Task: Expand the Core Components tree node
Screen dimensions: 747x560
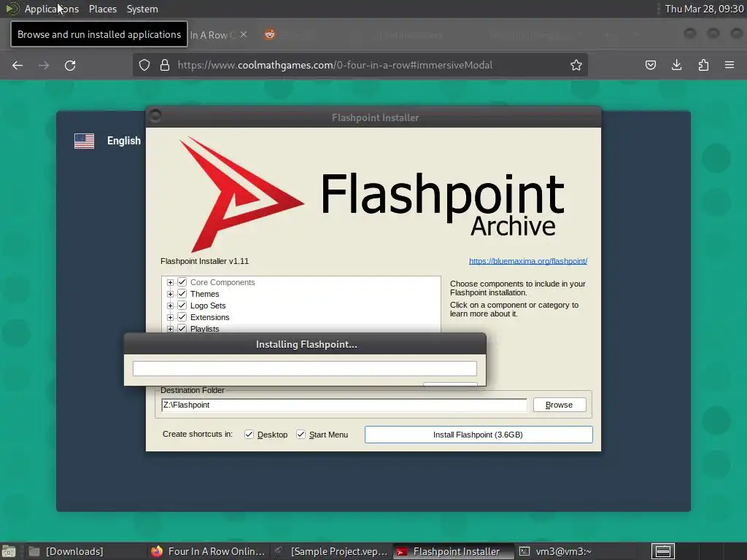Action: point(170,282)
